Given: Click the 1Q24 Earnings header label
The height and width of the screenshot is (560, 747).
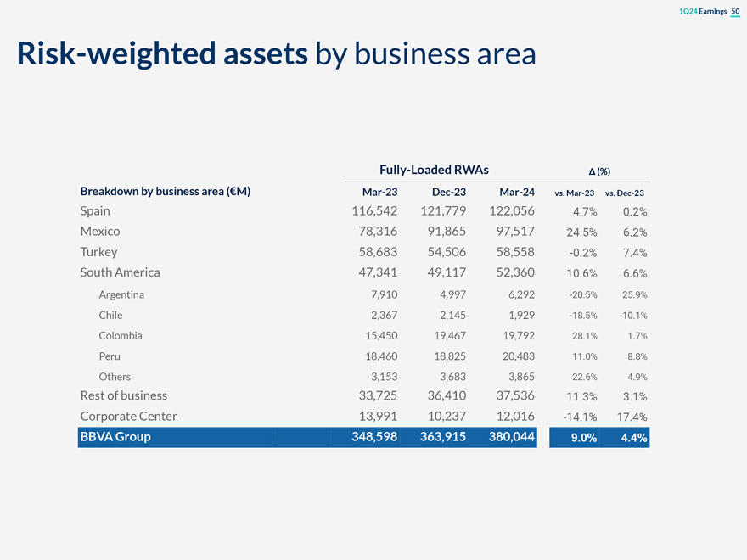Looking at the screenshot, I should click(703, 11).
